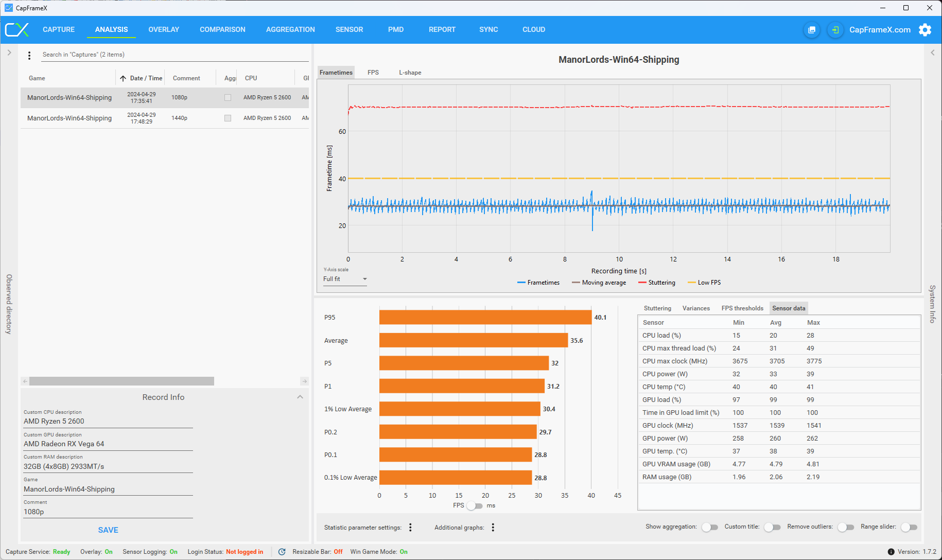Open the CAPTURE tab
The width and height of the screenshot is (942, 560).
59,29
